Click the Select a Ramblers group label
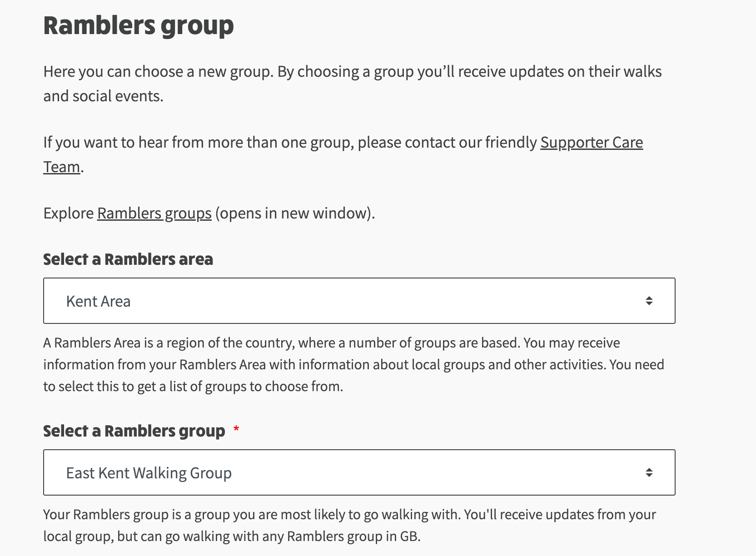The width and height of the screenshot is (756, 556). pos(134,431)
